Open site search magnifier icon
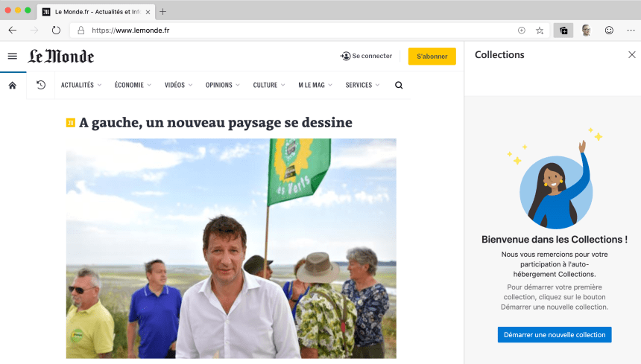 [399, 85]
